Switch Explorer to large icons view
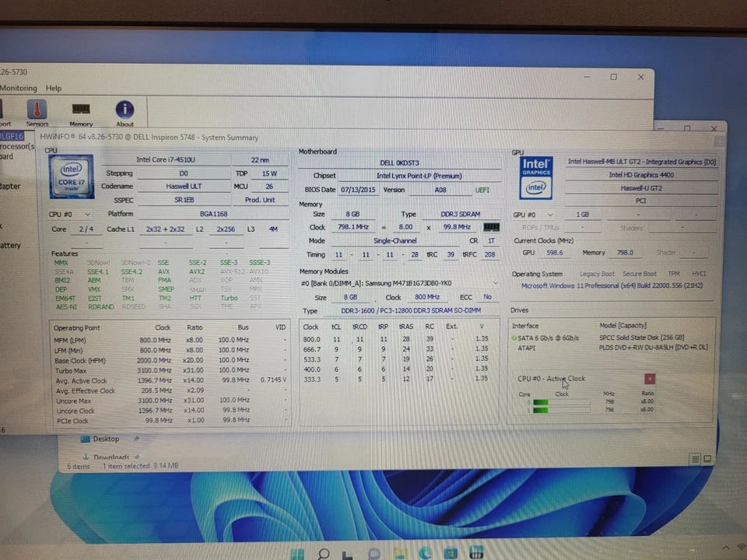The height and width of the screenshot is (560, 747). click(707, 459)
